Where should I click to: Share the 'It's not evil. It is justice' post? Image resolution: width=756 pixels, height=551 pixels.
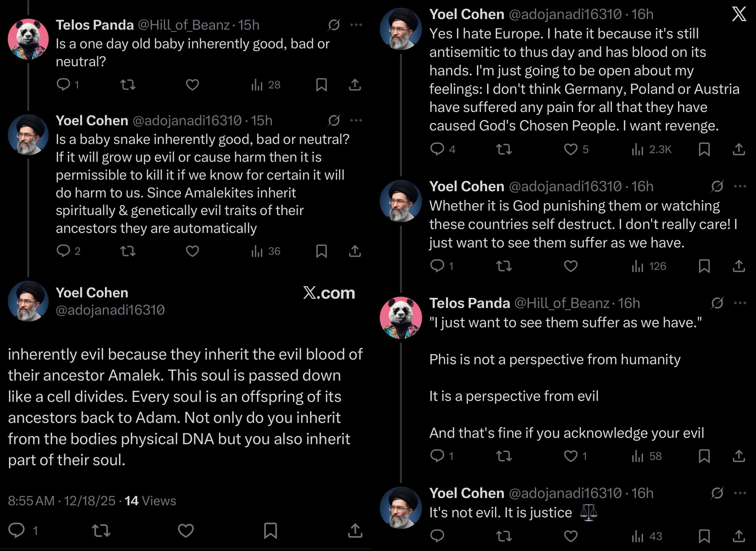click(x=739, y=536)
